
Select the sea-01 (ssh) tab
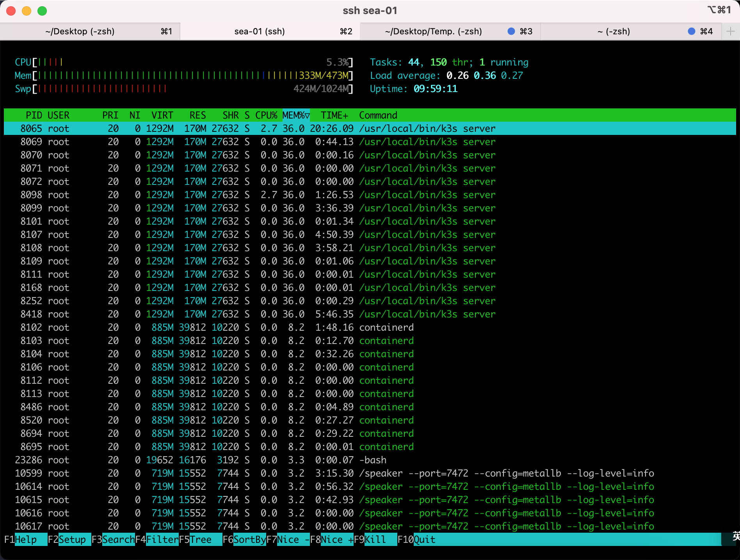[x=270, y=32]
